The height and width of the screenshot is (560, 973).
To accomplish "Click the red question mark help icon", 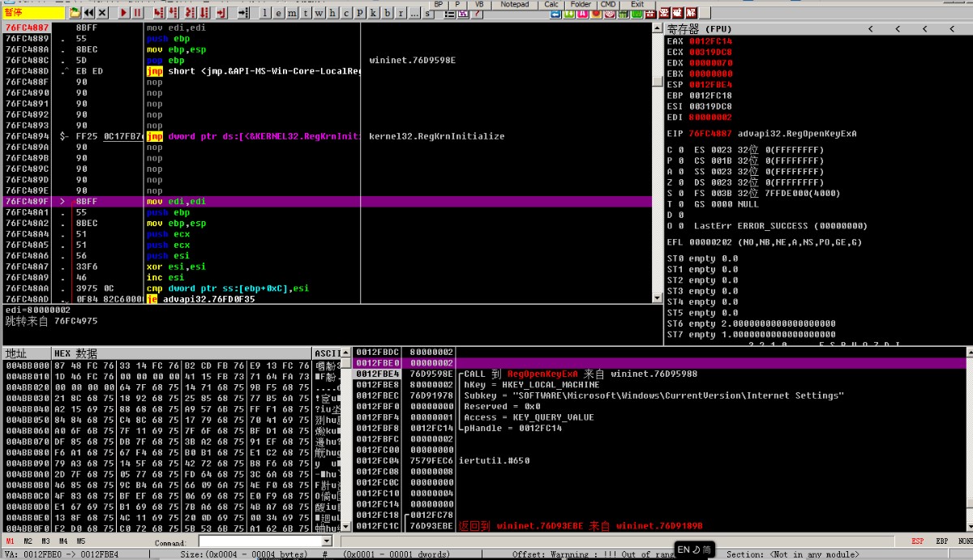I will coord(477,14).
